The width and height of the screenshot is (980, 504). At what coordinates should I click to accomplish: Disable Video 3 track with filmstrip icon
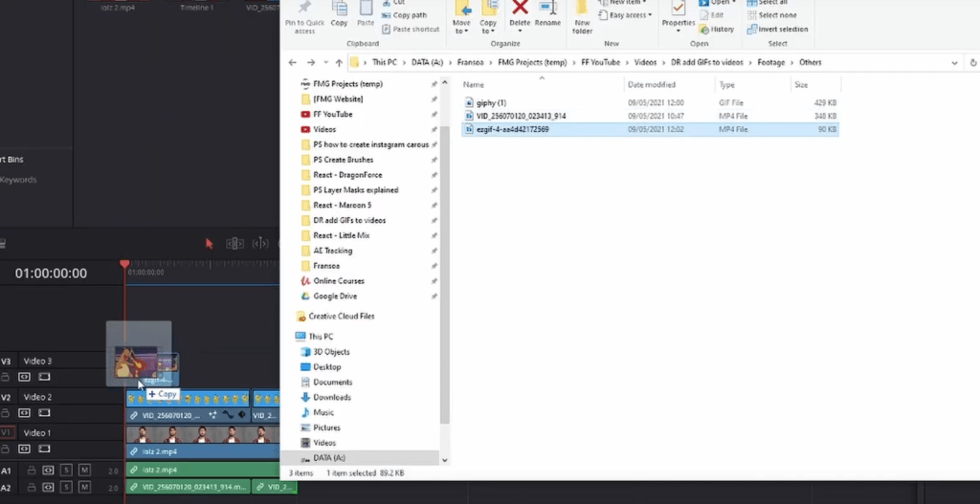point(44,377)
